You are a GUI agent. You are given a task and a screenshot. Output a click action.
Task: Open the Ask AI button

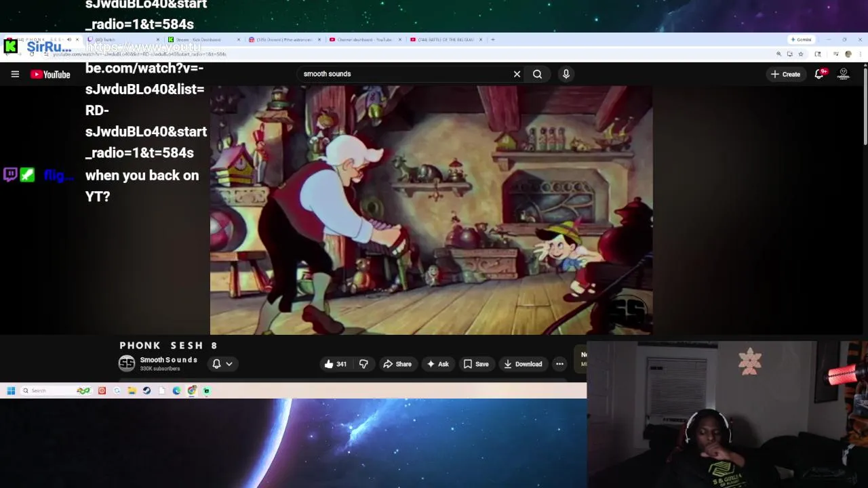point(437,364)
